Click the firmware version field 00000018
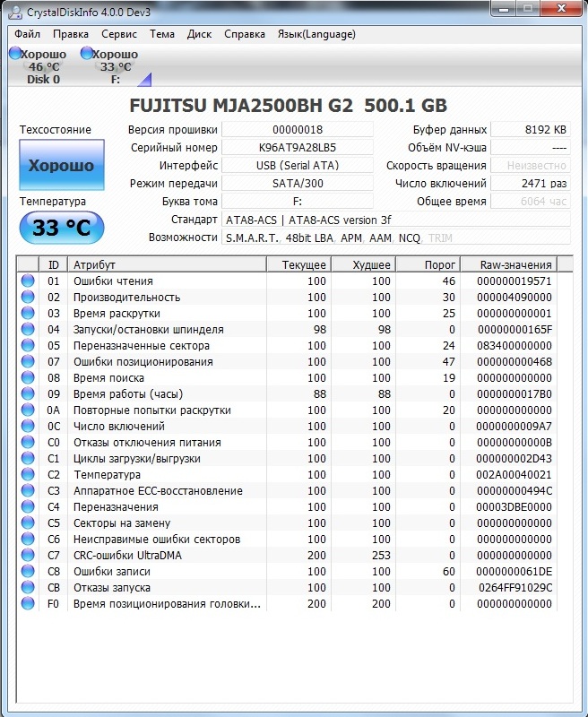This screenshot has width=588, height=717. 297,130
